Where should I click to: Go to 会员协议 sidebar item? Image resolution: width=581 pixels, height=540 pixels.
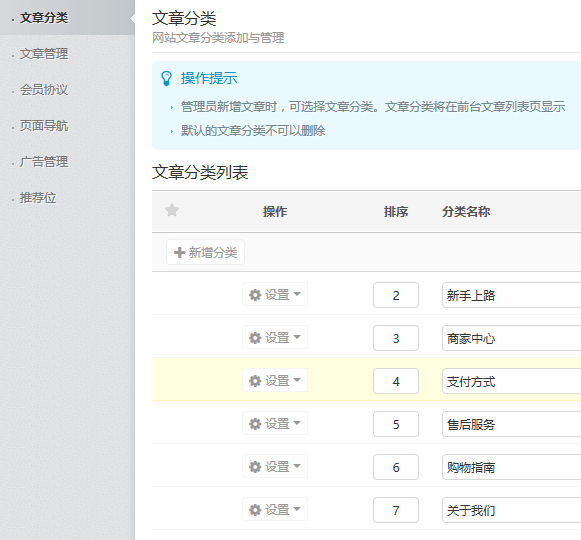[x=44, y=90]
